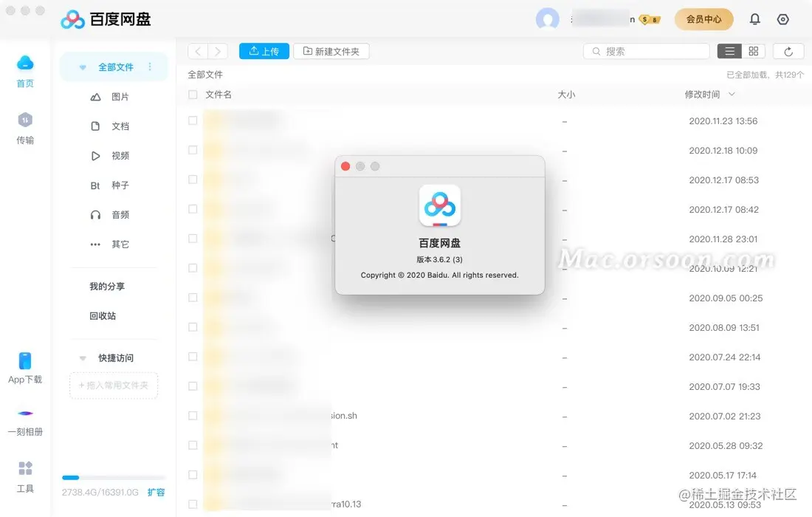The height and width of the screenshot is (517, 812).
Task: Click the storage usage progress bar
Action: pos(114,478)
